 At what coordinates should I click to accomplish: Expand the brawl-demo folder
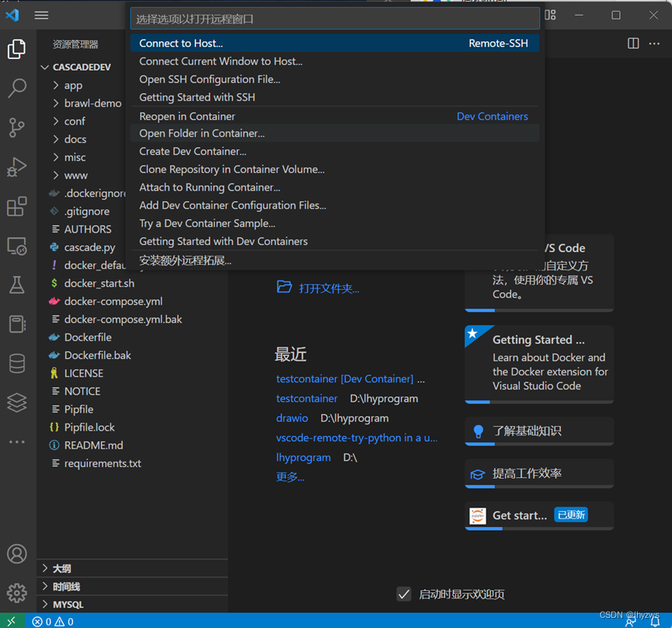[56, 103]
